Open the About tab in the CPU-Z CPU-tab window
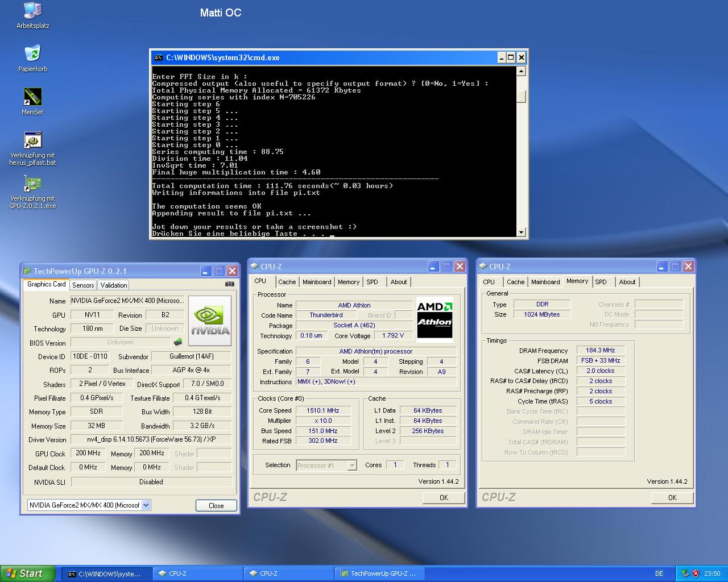728x582 pixels. point(399,282)
